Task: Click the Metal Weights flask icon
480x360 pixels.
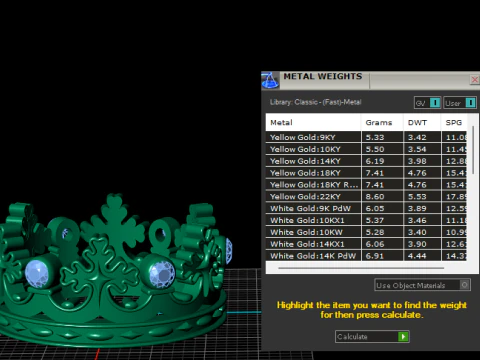Action: (x=270, y=80)
